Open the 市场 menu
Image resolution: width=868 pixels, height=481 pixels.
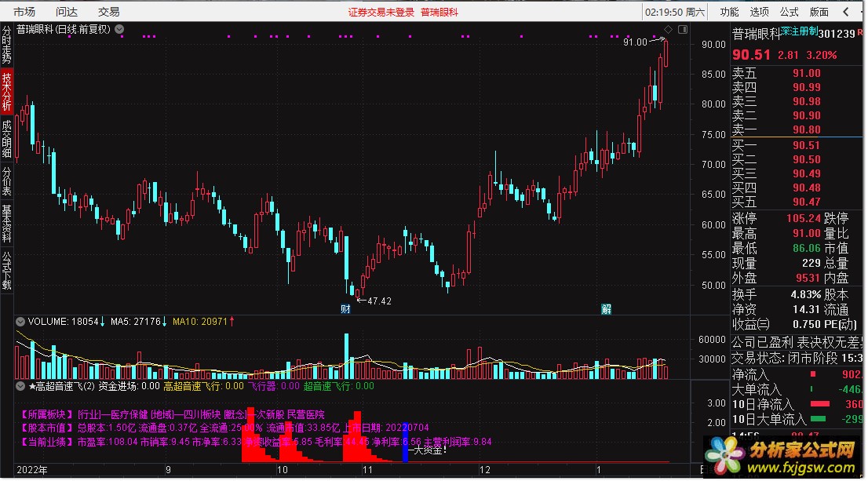point(24,12)
